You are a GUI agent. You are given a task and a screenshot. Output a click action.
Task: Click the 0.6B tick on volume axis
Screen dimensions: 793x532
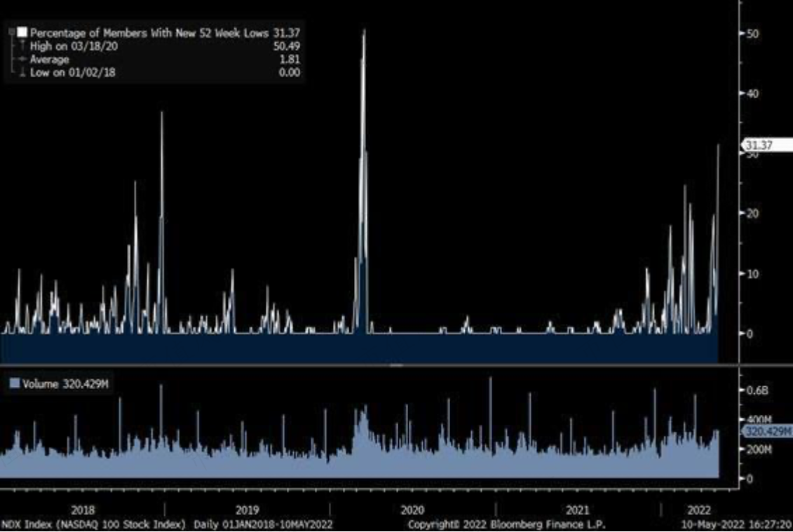click(757, 390)
